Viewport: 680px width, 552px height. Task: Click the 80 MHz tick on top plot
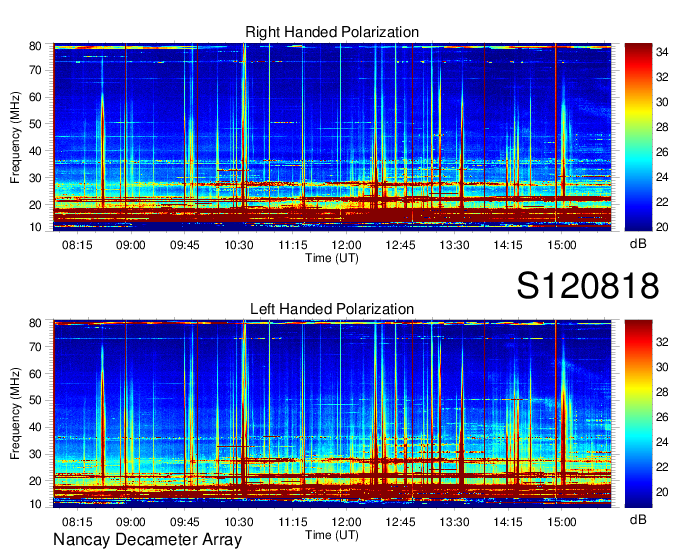(x=35, y=46)
